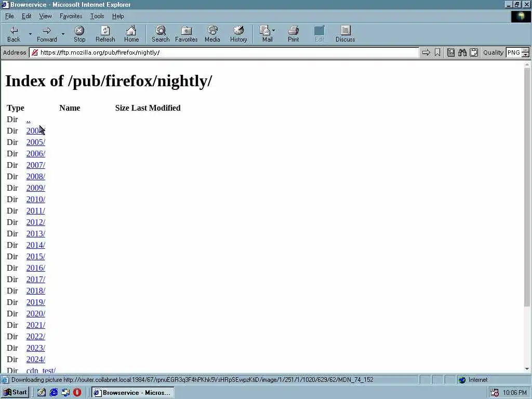Open the 2009/ directory link

click(36, 188)
